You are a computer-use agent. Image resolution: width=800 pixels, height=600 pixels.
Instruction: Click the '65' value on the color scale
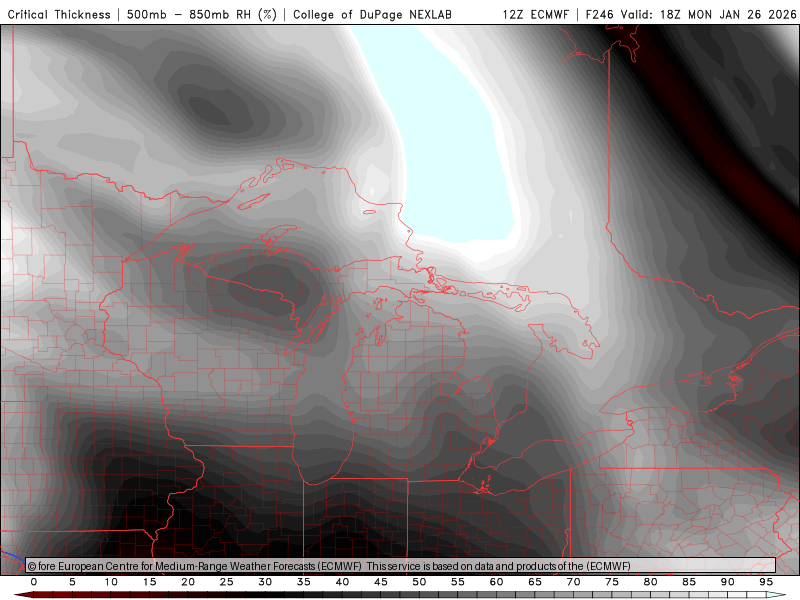click(x=535, y=582)
